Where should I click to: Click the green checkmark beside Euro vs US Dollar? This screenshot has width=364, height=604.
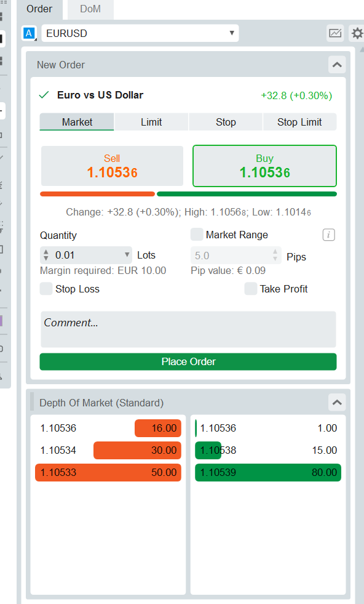point(44,95)
